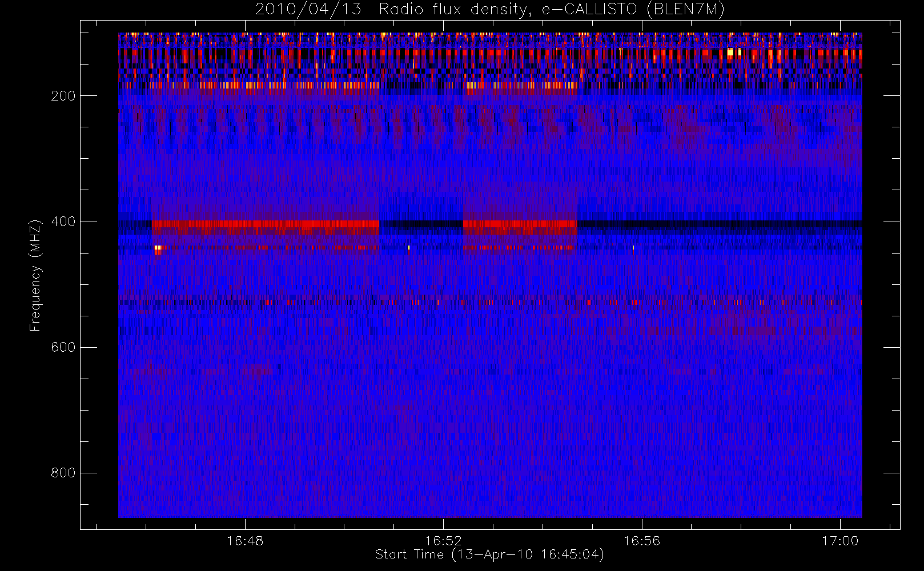Click the 800 frequency tick label

63,473
